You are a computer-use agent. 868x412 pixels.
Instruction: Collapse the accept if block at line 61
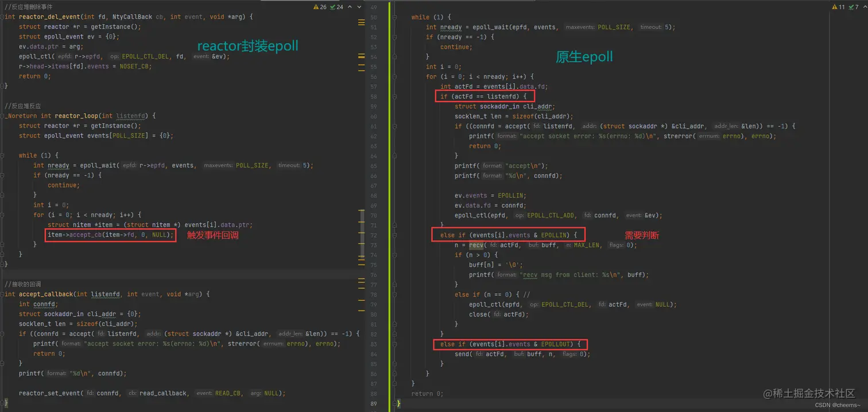click(x=395, y=126)
